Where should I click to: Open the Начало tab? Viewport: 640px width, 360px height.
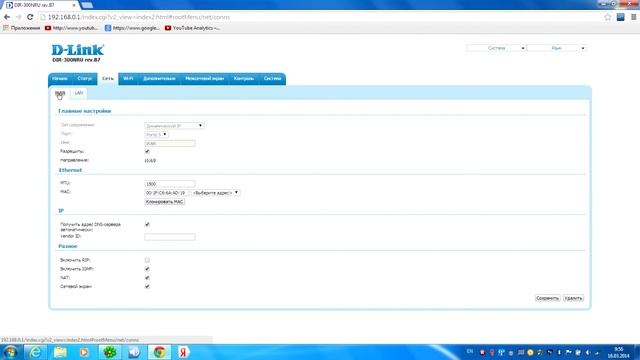coord(60,78)
